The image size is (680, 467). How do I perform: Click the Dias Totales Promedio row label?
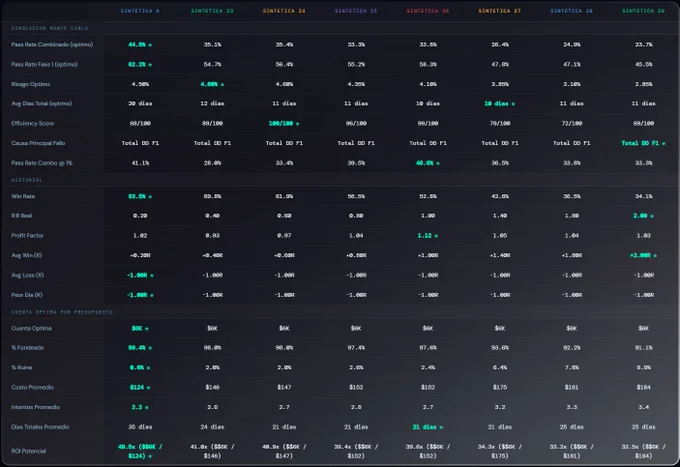point(40,427)
